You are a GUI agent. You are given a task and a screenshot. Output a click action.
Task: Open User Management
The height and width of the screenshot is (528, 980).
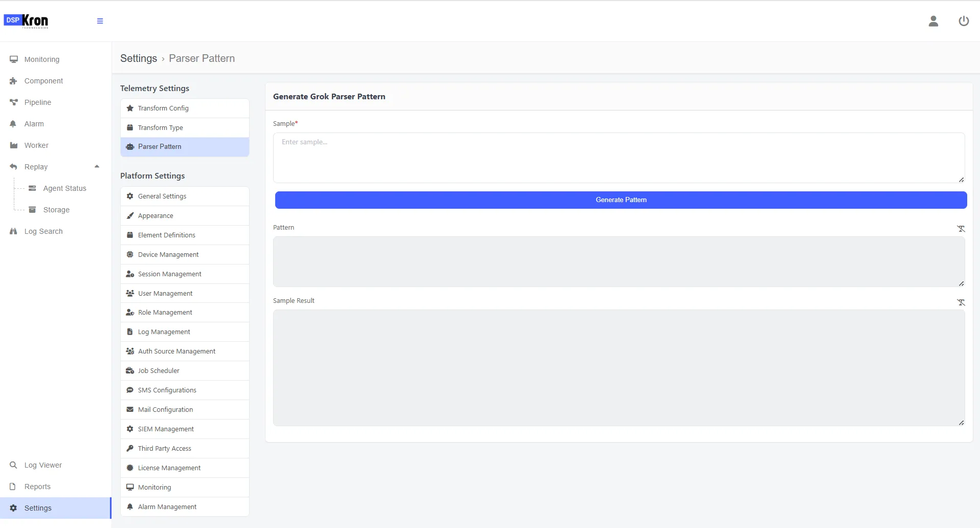(185, 294)
